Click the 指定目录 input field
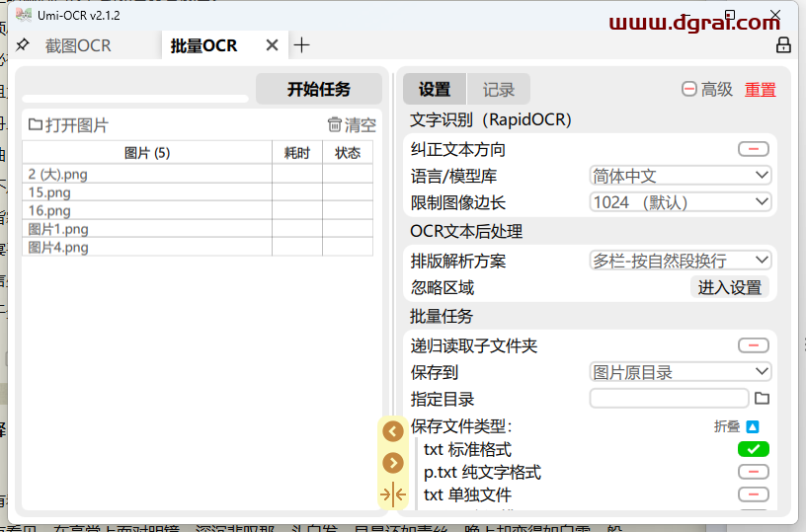Image resolution: width=806 pixels, height=532 pixels. coord(669,398)
